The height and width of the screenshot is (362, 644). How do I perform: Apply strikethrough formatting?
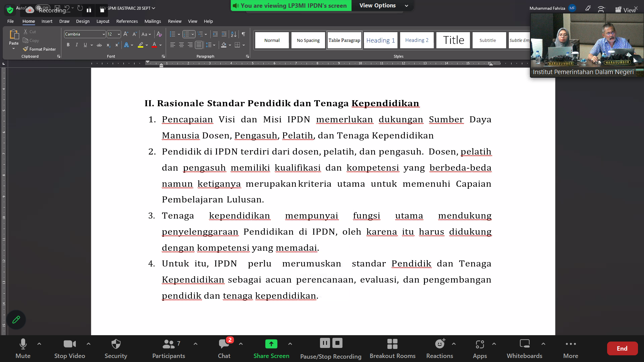click(99, 45)
